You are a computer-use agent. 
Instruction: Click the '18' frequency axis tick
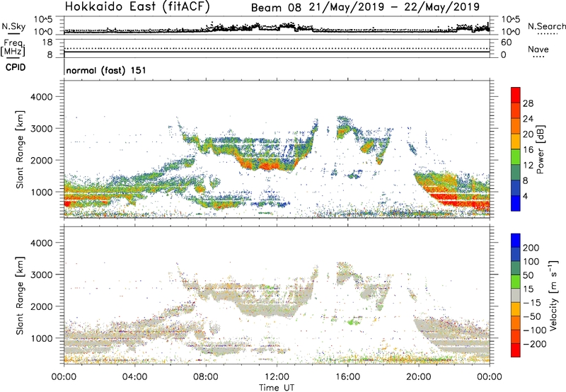point(47,42)
